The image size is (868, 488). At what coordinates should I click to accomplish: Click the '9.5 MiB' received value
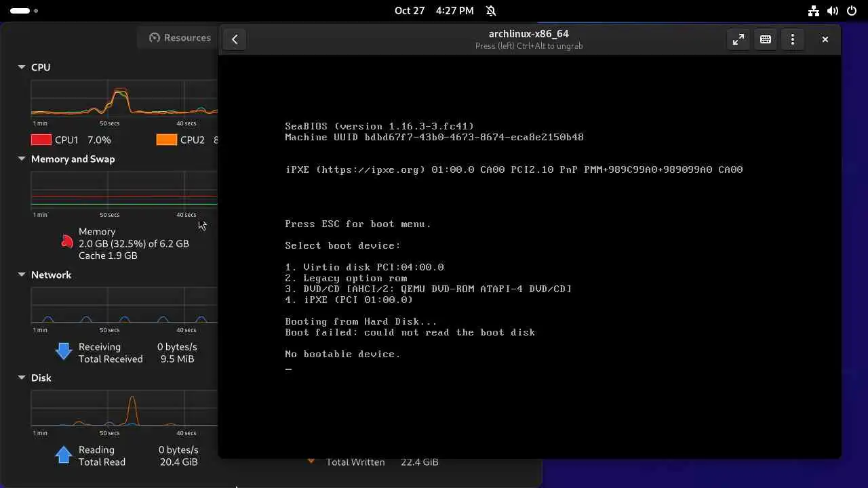pyautogui.click(x=177, y=359)
